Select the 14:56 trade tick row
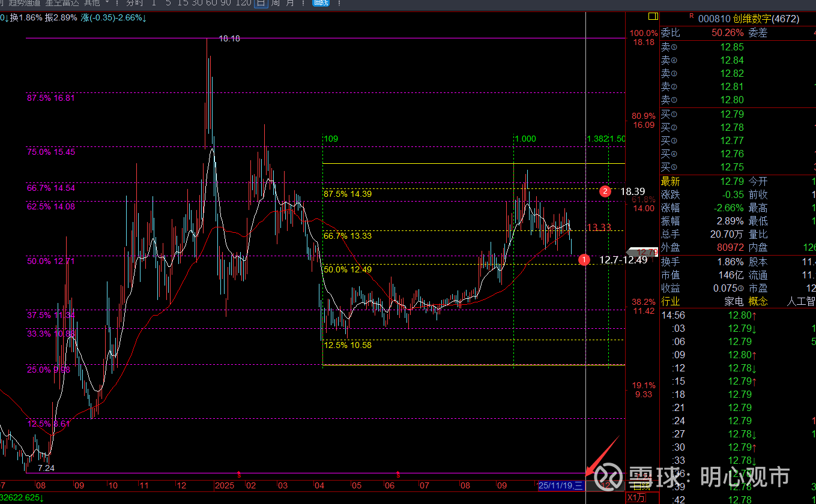816x504 pixels. [x=737, y=315]
